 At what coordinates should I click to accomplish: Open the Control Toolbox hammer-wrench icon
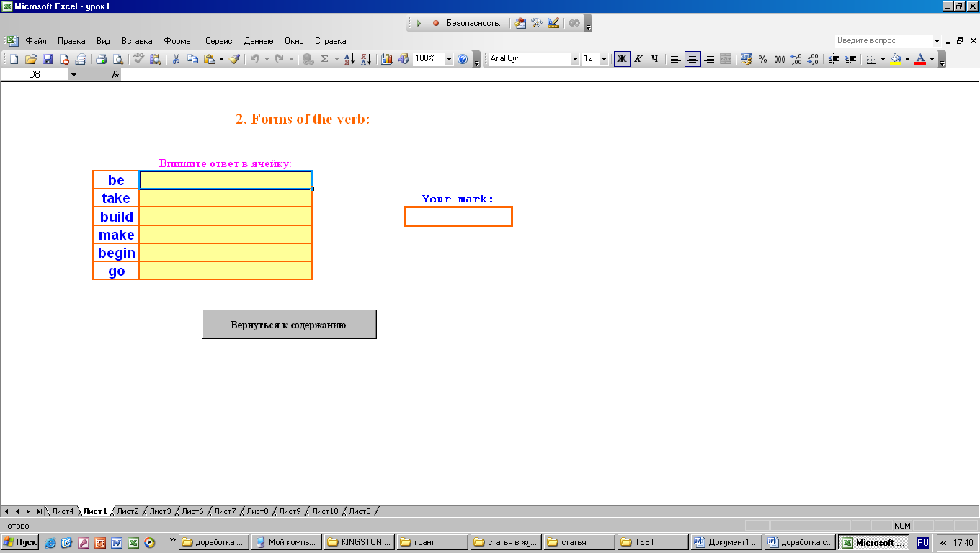coord(537,23)
